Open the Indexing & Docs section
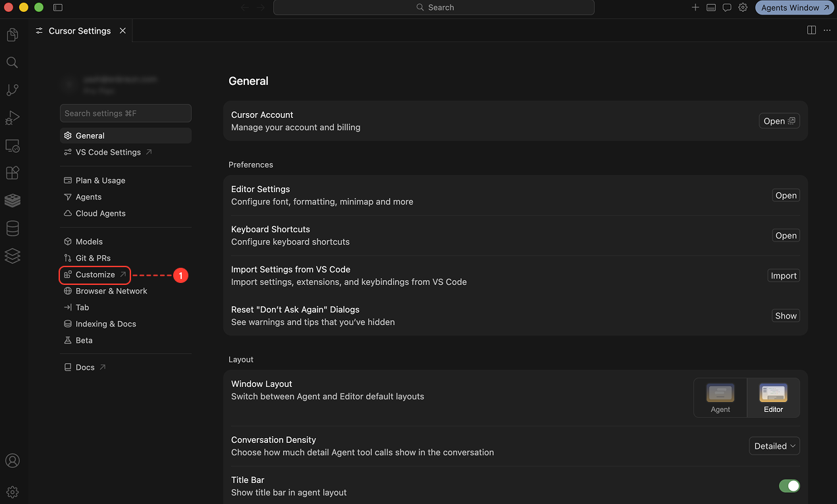This screenshot has height=504, width=837. [x=126, y=324]
